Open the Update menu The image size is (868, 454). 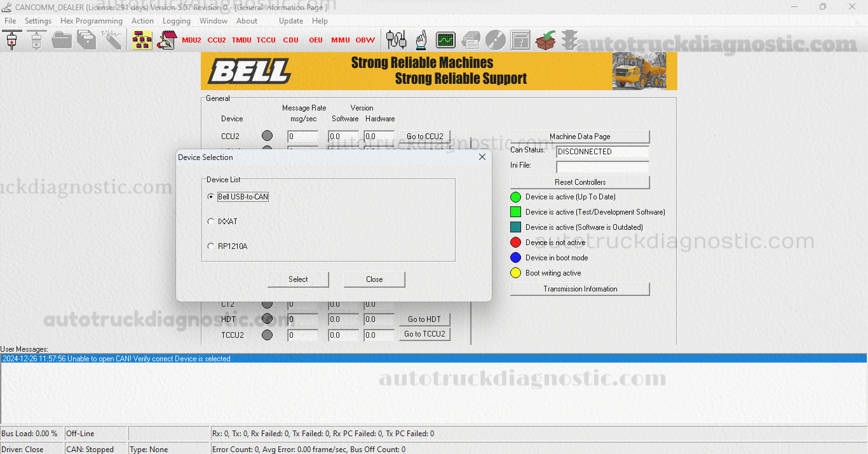point(291,21)
